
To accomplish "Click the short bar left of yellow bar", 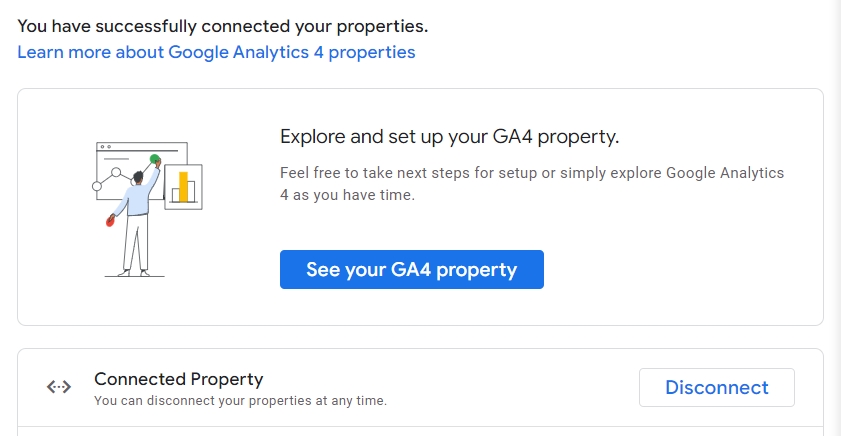I will point(174,193).
